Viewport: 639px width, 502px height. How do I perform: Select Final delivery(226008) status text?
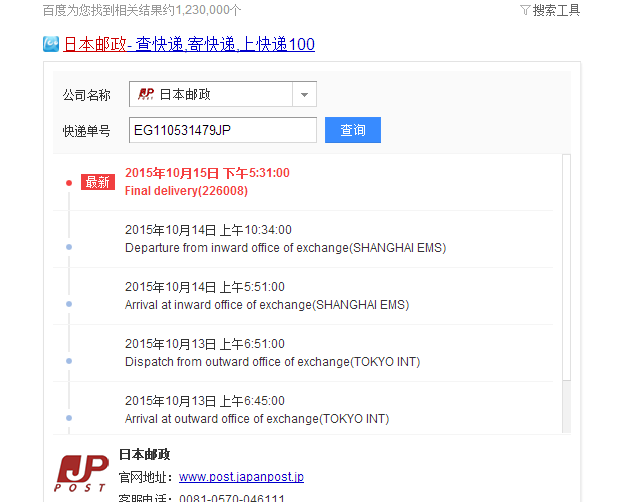(186, 191)
